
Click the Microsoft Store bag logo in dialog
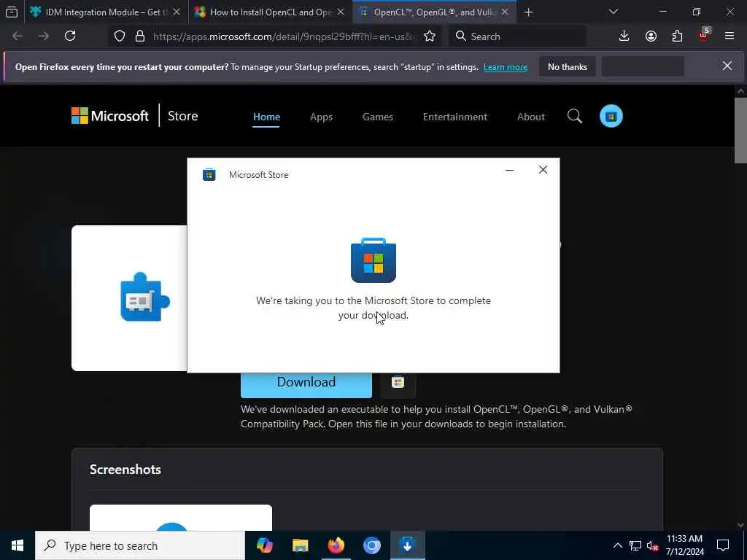[x=373, y=260]
